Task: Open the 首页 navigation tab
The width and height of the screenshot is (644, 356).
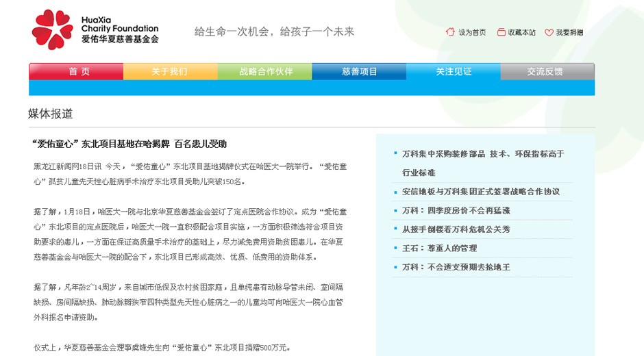Action: tap(76, 71)
